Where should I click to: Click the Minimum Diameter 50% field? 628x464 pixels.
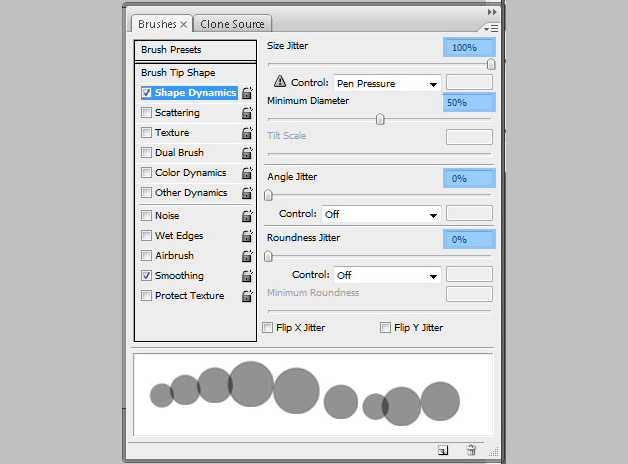point(469,102)
